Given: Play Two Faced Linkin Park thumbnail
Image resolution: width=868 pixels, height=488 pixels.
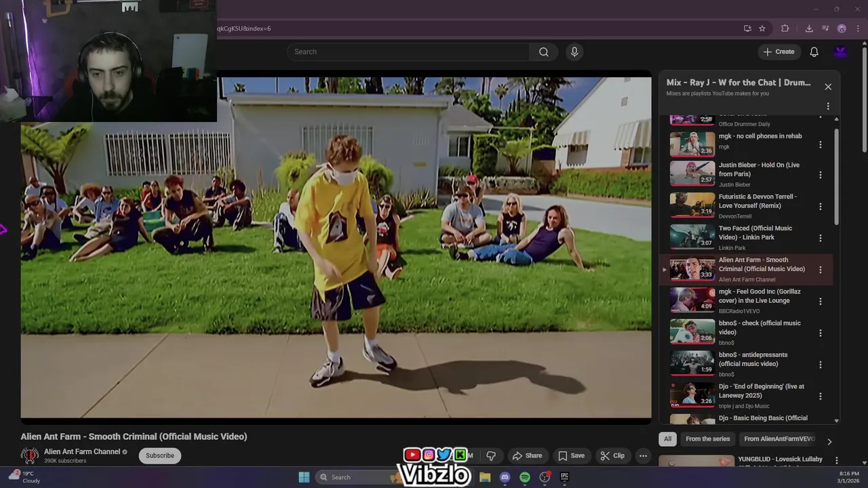Looking at the screenshot, I should 692,237.
